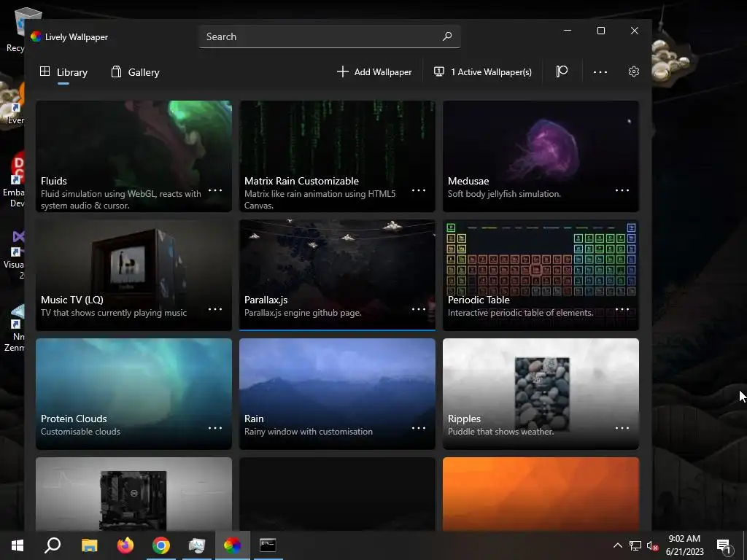Screen dimensions: 747x560
Task: Open the Ripples wallpaper options menu
Action: (x=622, y=427)
